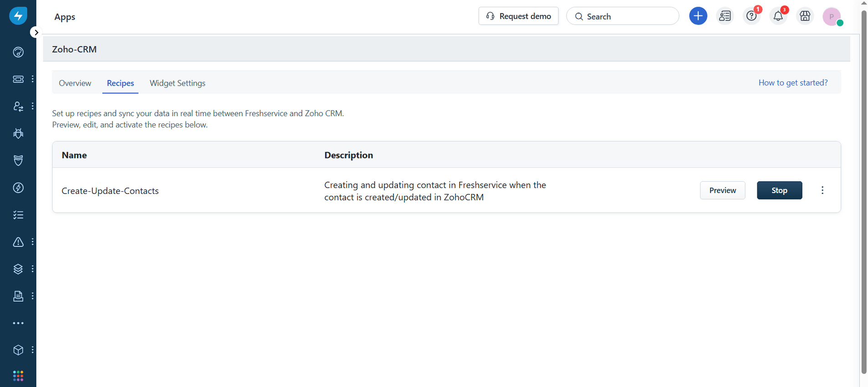Open the contact card list icon in header
The width and height of the screenshot is (868, 387).
point(725,16)
